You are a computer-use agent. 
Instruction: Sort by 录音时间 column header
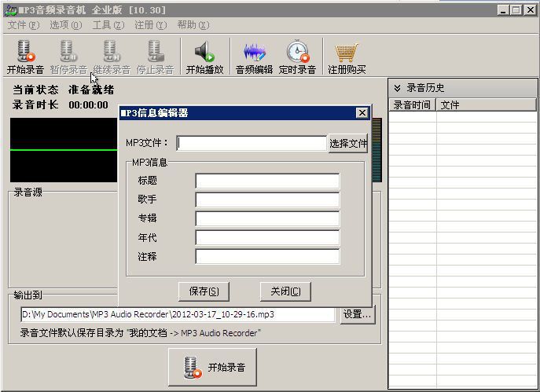[x=412, y=105]
